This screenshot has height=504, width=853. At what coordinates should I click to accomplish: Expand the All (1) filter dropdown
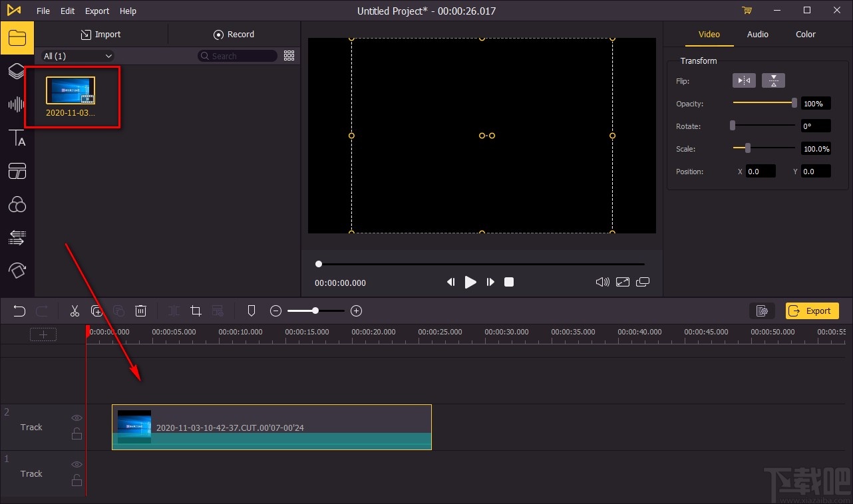click(78, 57)
